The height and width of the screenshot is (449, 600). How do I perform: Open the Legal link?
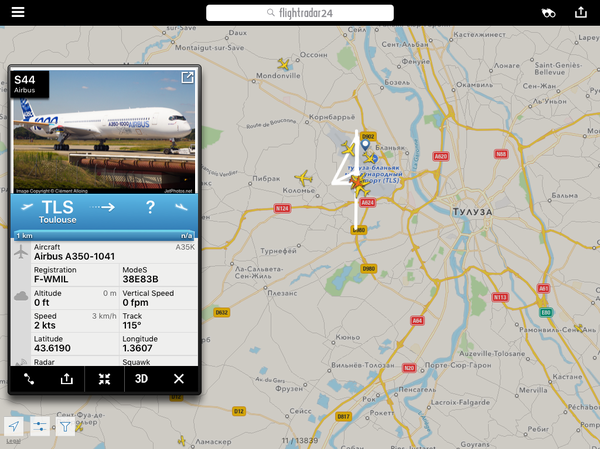point(13,441)
